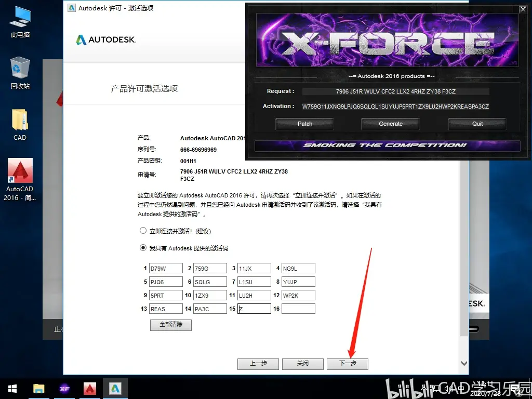Click the vertical scrollbar thumb in the Autodesk dialog
This screenshot has width=532, height=399.
(x=464, y=248)
